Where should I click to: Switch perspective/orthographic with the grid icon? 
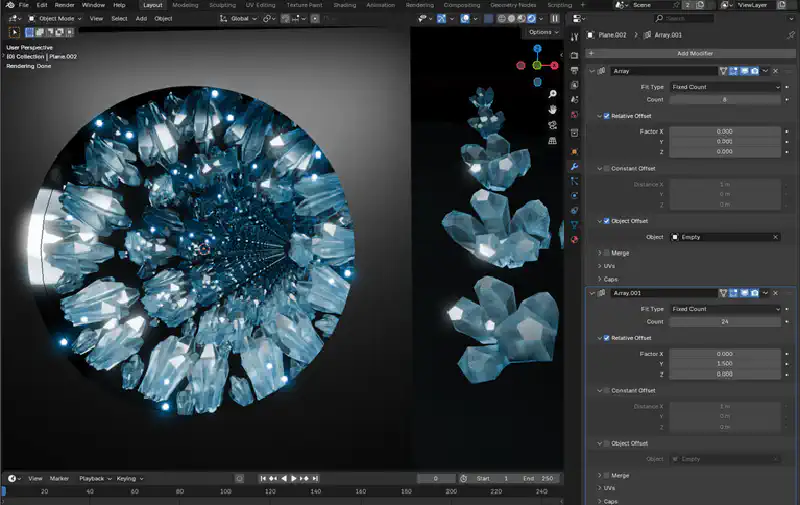552,141
